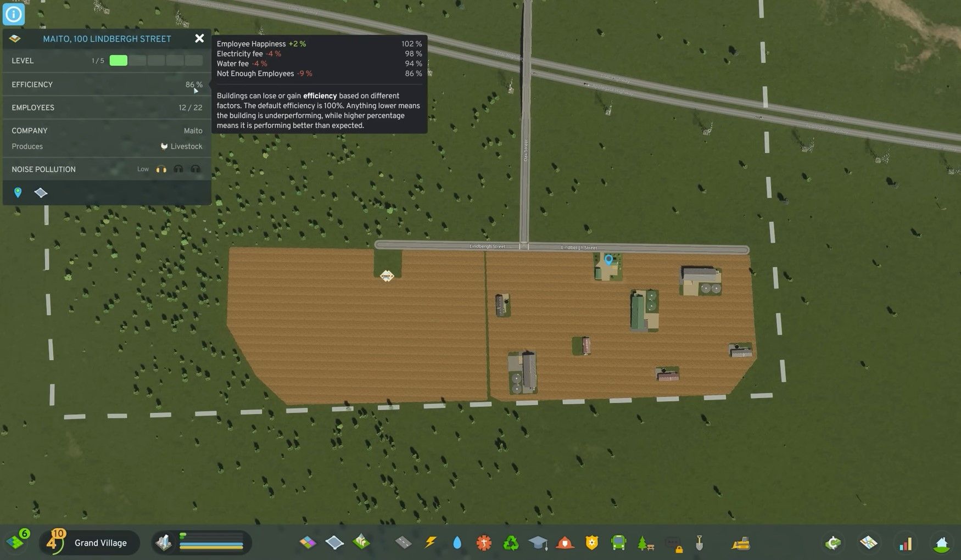
Task: Click the Livestock resource label
Action: click(x=186, y=146)
